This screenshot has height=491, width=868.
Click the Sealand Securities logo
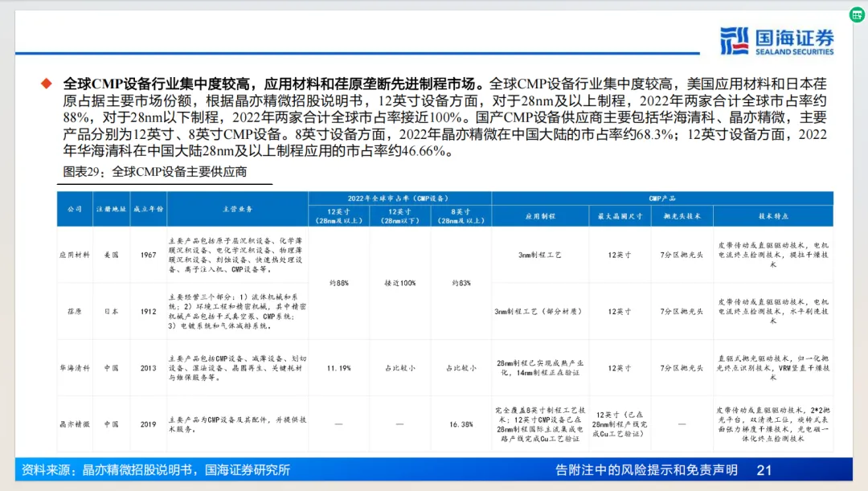[x=776, y=41]
